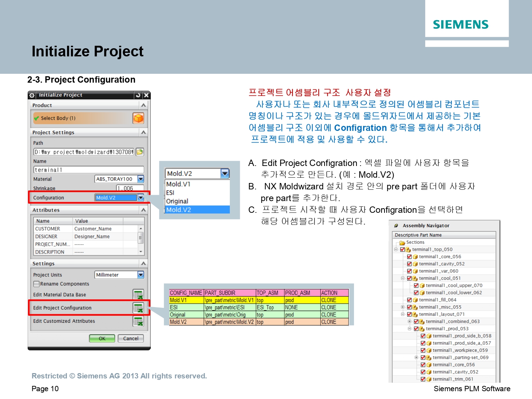Viewport: 532px width, 399px height.
Task: Uncheck the terminal1_misc_055 checkbox
Action: pyautogui.click(x=409, y=307)
